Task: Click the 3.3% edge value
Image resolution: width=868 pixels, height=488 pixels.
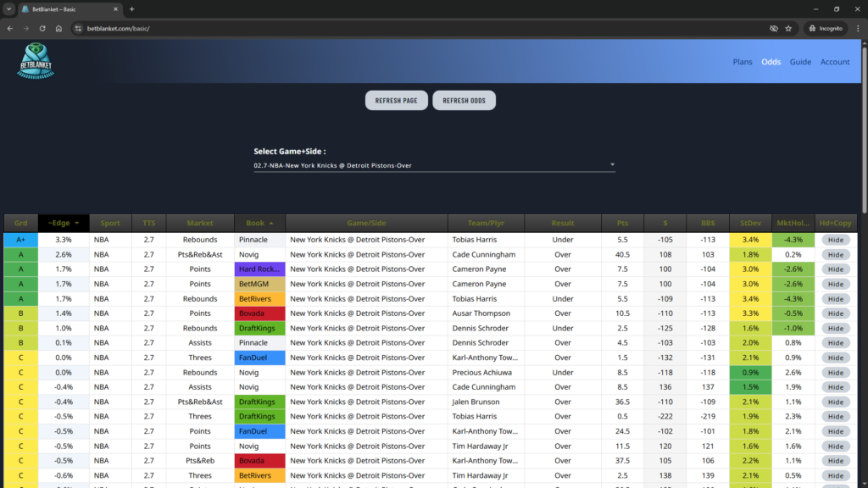Action: [63, 240]
